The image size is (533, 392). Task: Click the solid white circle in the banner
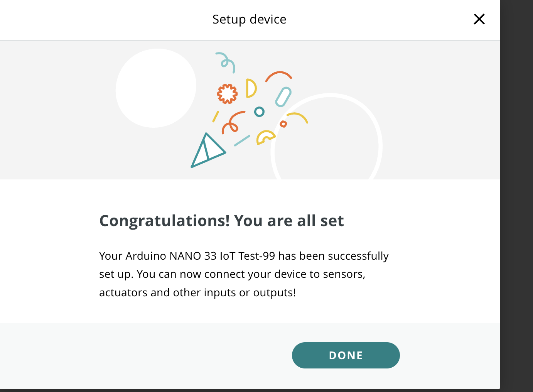[156, 88]
